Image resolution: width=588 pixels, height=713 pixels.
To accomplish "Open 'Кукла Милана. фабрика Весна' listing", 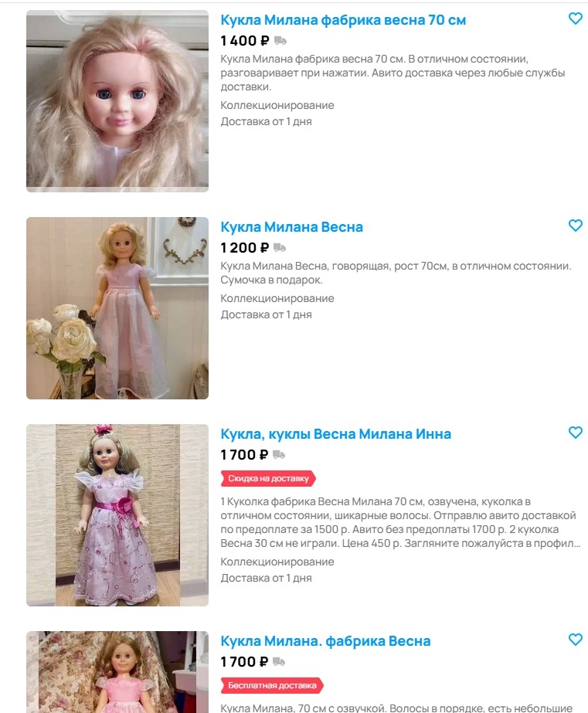I will [325, 640].
